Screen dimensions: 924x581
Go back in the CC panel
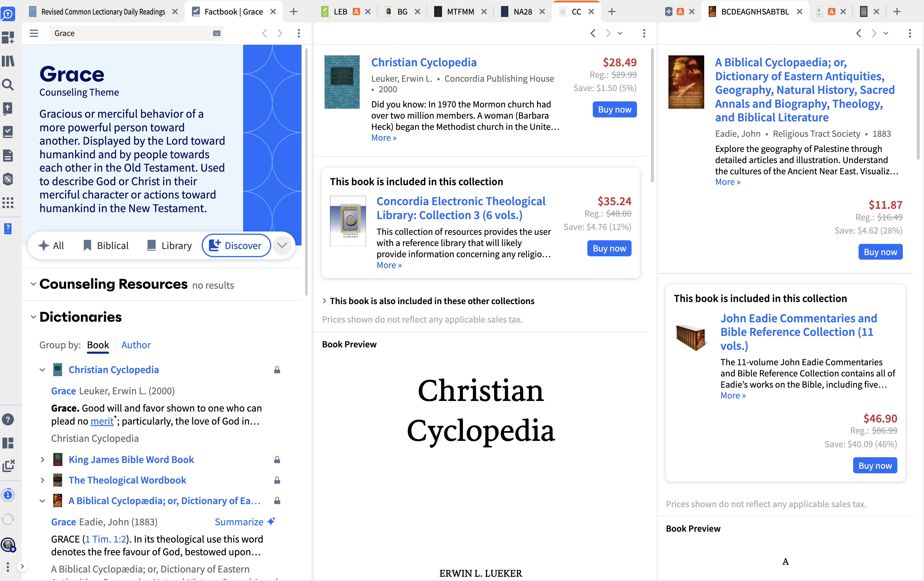[x=593, y=33]
